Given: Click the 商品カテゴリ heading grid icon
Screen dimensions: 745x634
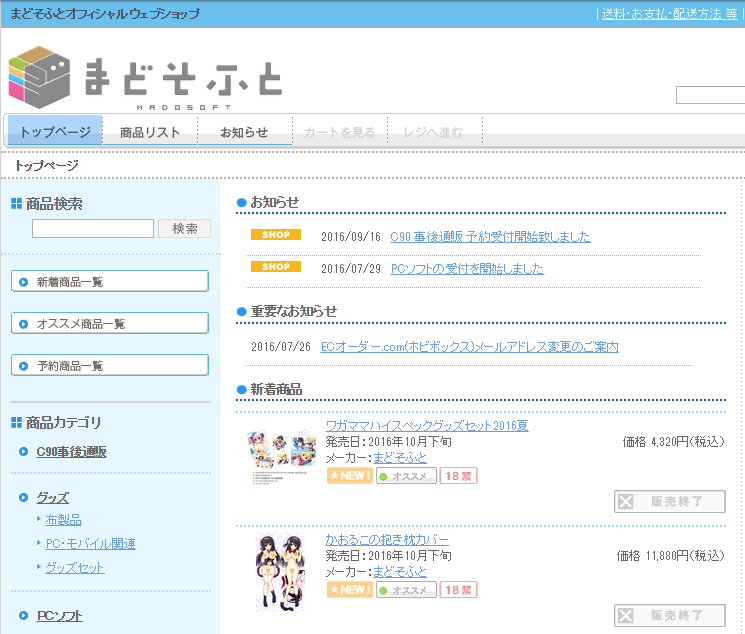Looking at the screenshot, I should click(x=17, y=422).
